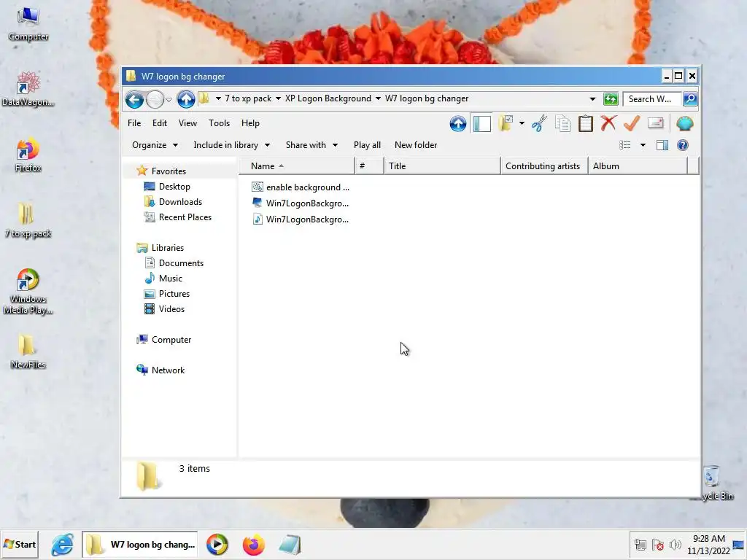Expand the Share with dropdown
The height and width of the screenshot is (560, 747).
tap(311, 145)
